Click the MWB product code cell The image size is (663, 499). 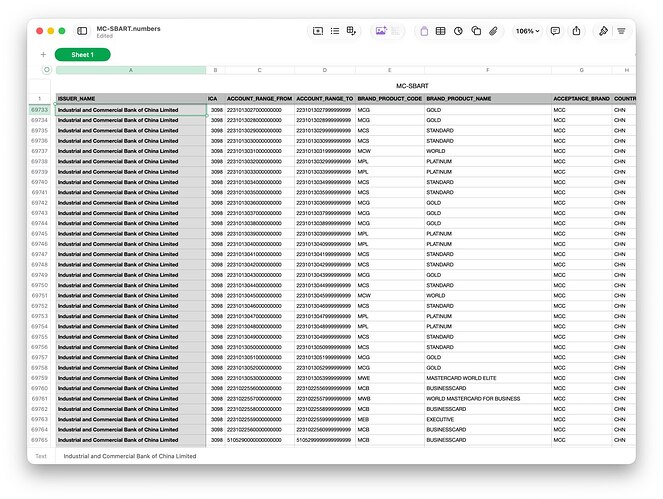[390, 399]
